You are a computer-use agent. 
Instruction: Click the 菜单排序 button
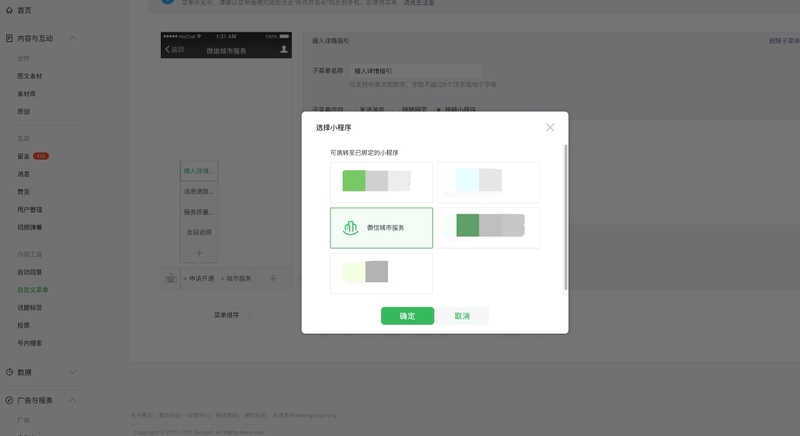pyautogui.click(x=227, y=315)
